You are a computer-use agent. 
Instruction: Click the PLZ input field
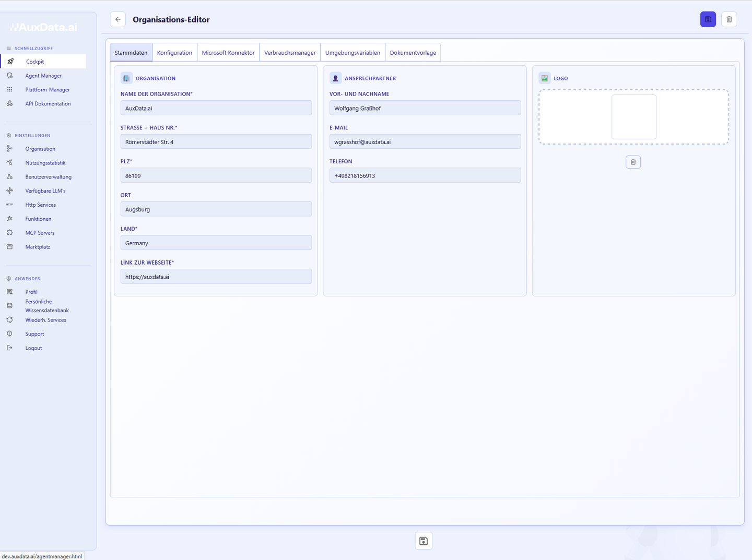coord(216,175)
